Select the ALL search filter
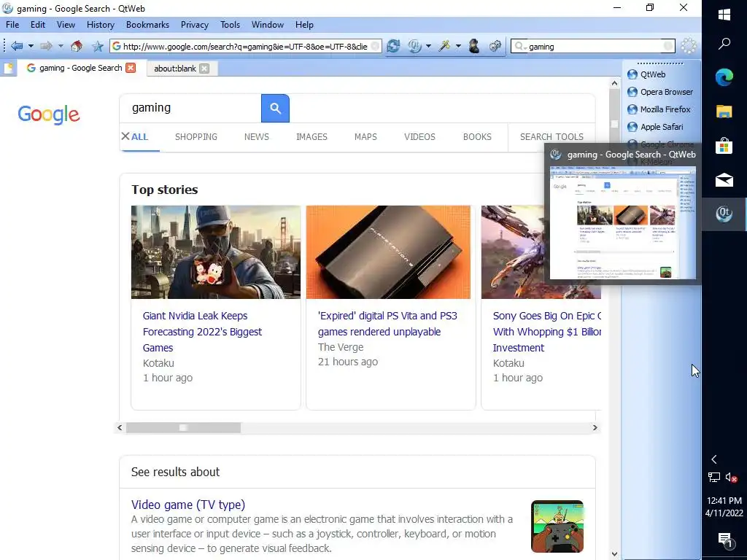Image resolution: width=747 pixels, height=560 pixels. 139,136
